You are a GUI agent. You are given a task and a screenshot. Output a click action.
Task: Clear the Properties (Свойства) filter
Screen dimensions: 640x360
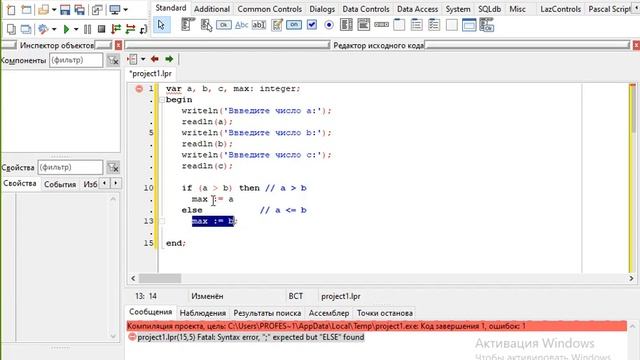point(113,167)
